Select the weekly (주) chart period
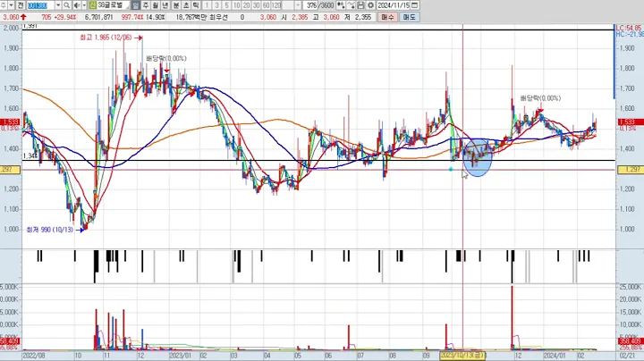Screen dimensions: 644x361 coord(146,5)
